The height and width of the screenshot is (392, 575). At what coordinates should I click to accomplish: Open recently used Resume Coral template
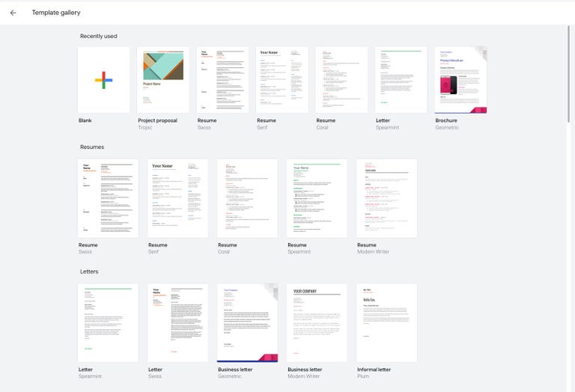tap(341, 80)
